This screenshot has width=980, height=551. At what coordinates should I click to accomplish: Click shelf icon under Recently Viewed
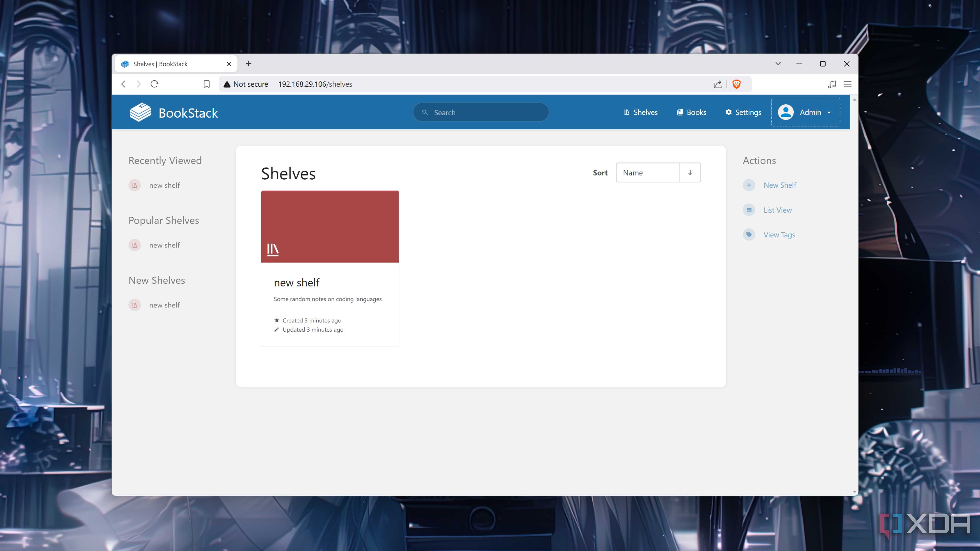(135, 185)
